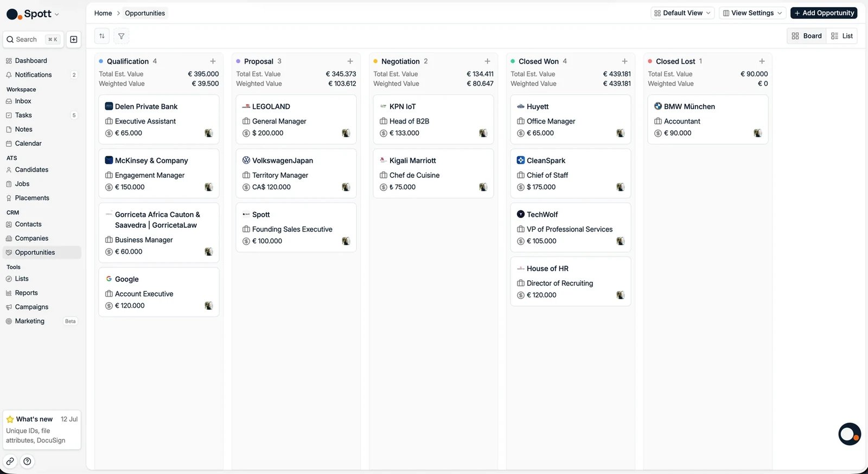
Task: Click the link icon at the sidebar bottom
Action: click(x=10, y=462)
